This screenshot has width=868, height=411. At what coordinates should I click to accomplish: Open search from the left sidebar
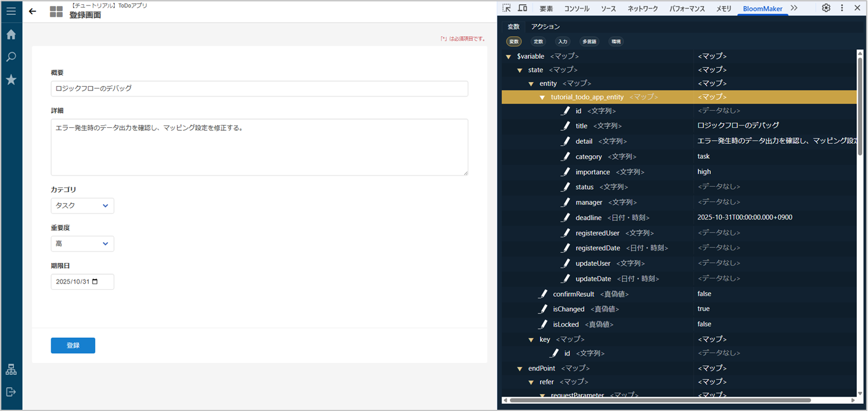(11, 57)
